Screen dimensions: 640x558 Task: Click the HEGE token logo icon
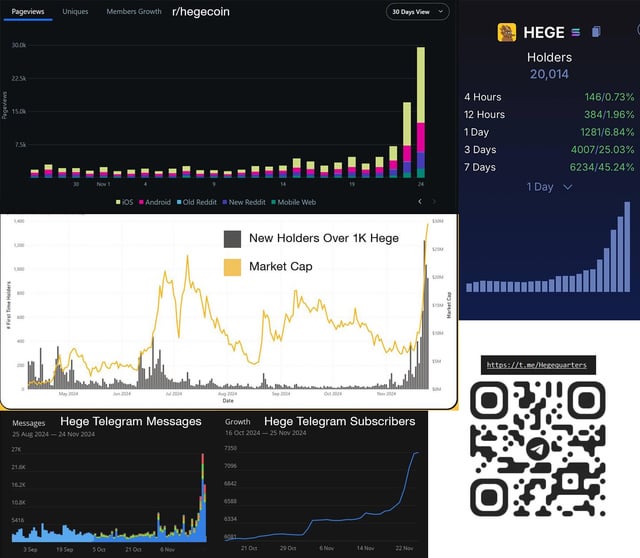tap(507, 32)
